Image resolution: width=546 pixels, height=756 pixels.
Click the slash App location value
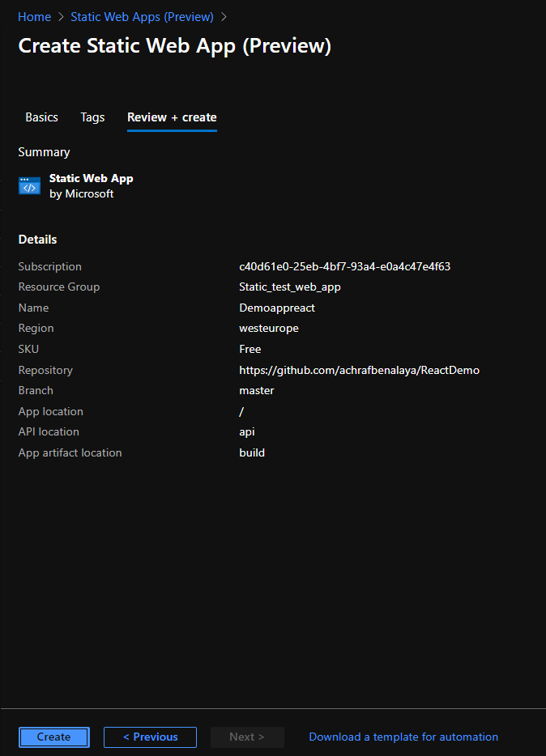(x=241, y=412)
